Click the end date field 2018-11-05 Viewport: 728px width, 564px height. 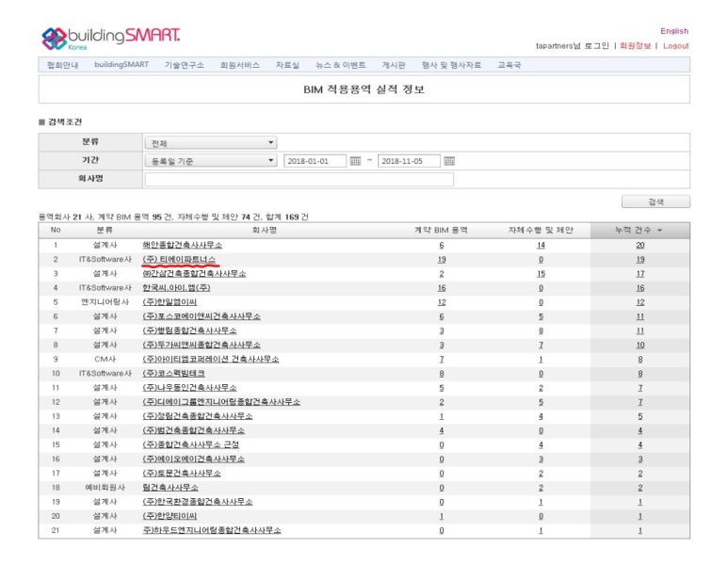409,161
